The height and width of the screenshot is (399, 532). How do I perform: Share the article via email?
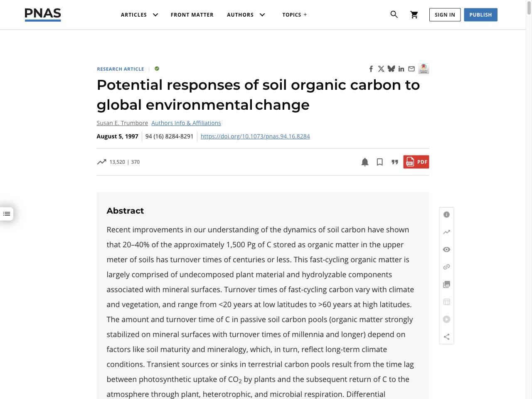411,69
